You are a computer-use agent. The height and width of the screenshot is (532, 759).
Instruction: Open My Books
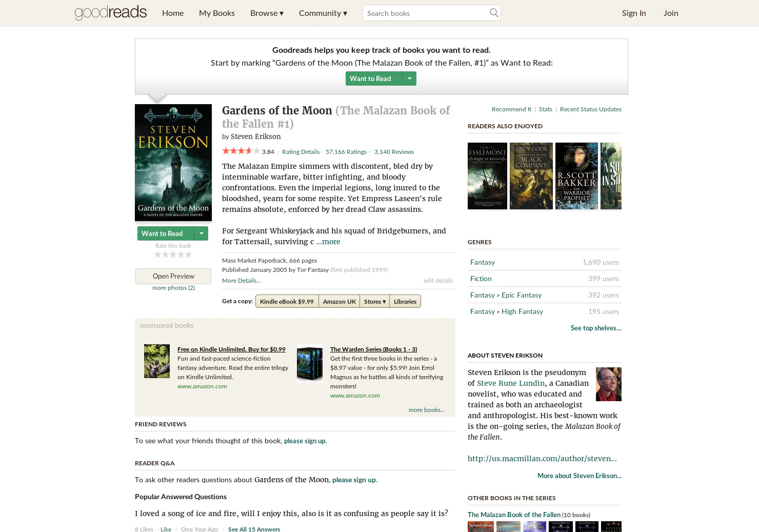point(217,13)
